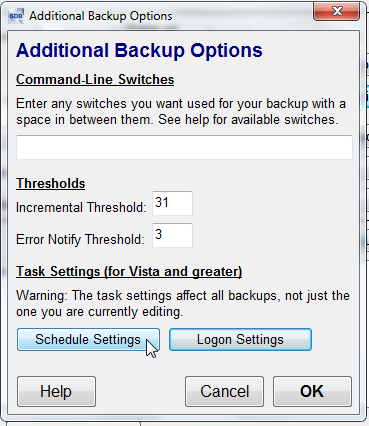Cancel the additional backup options changes

(224, 391)
